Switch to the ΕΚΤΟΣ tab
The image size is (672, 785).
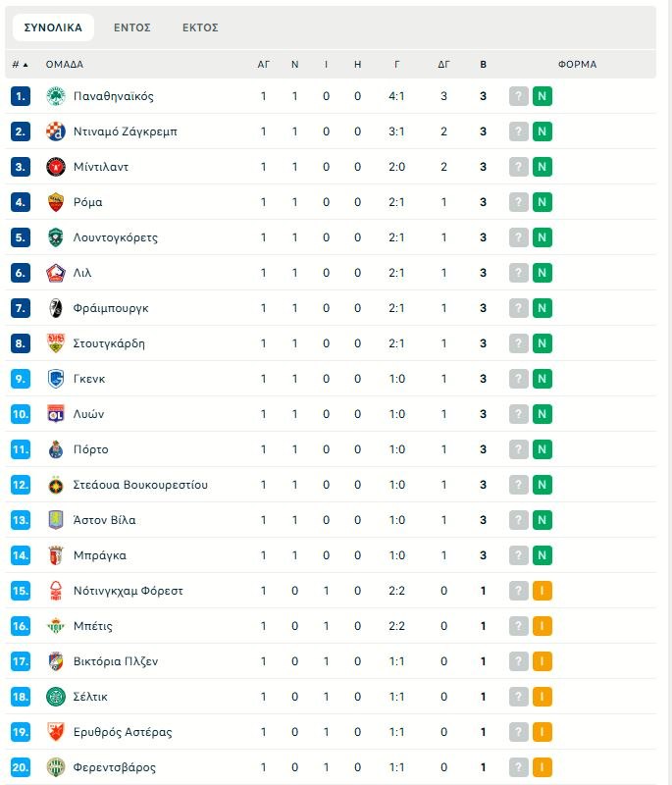point(200,27)
